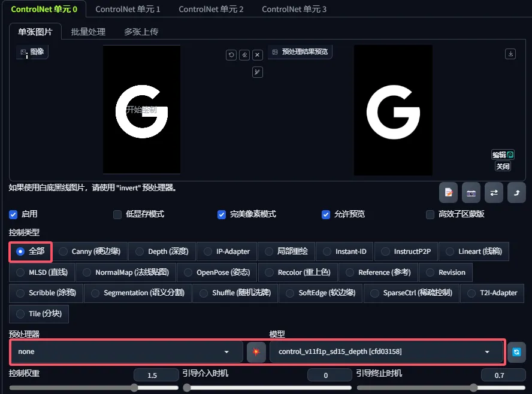Select the Segmentation (语义分割) control type
Screen dimensions: 532x394
point(138,293)
